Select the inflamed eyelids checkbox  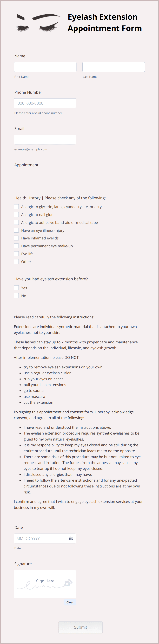coord(16,238)
